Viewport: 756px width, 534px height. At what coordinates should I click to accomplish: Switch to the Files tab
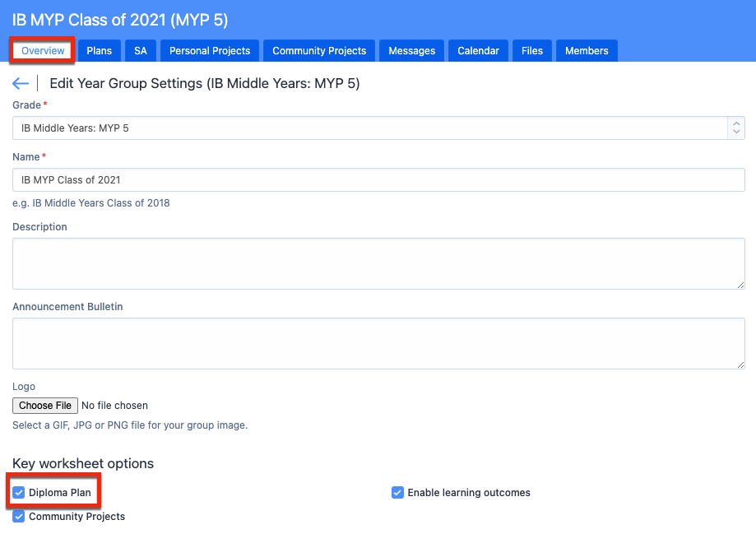coord(532,50)
